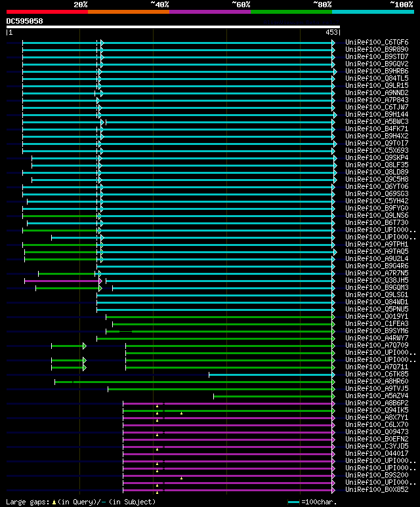This screenshot has height=507, width=420.
Task: Open UniRef100_Q6YT06 hit
Action: click(x=377, y=186)
